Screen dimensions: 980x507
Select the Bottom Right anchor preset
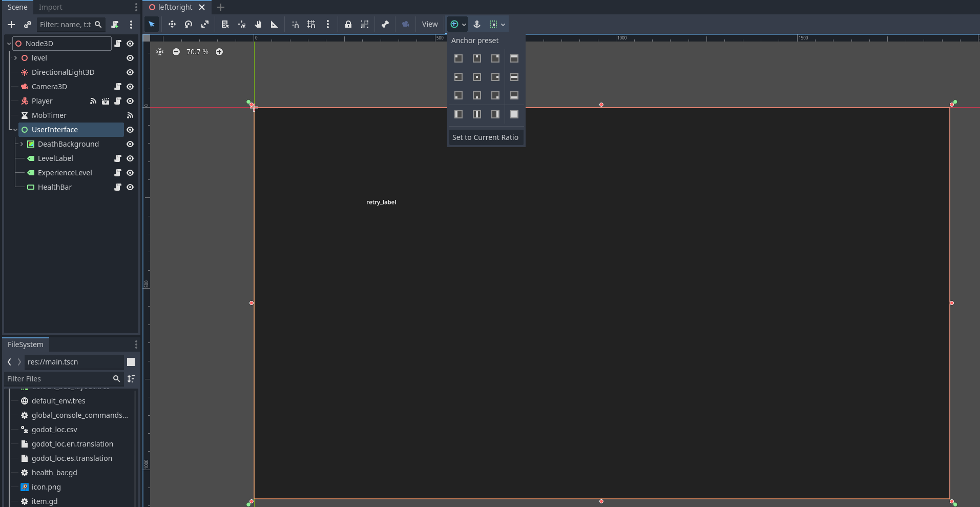pyautogui.click(x=495, y=95)
